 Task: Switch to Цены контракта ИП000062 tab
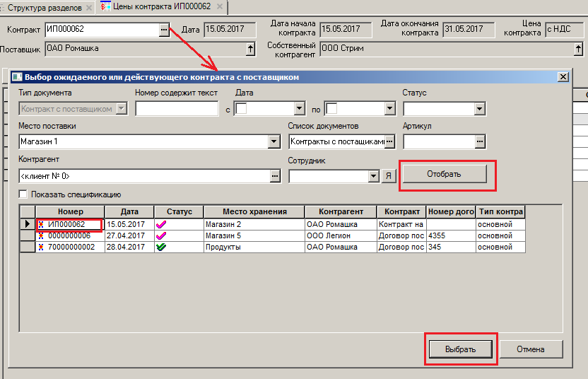162,6
